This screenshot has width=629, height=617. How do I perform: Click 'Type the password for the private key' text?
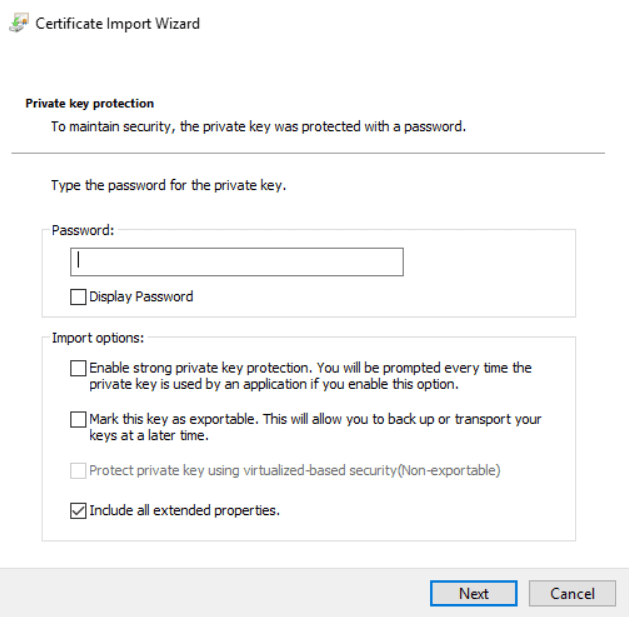pos(168,186)
